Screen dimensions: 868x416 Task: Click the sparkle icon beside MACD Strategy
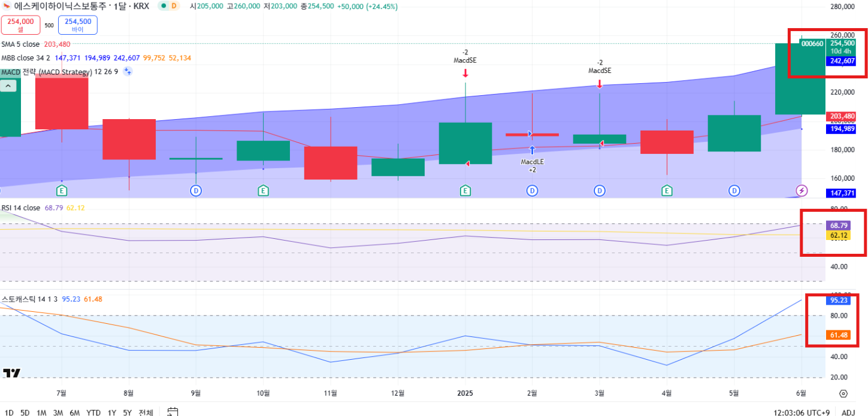coord(128,72)
